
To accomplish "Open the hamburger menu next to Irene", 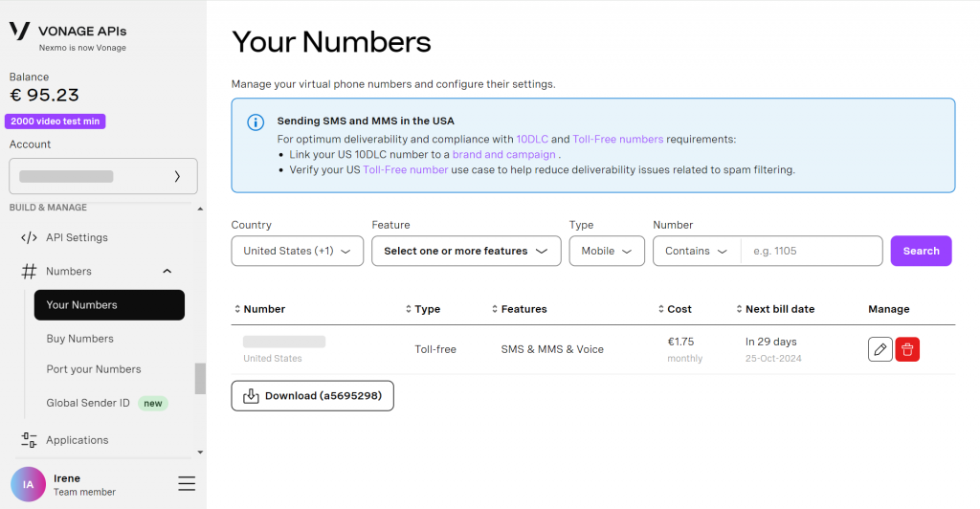I will click(187, 483).
